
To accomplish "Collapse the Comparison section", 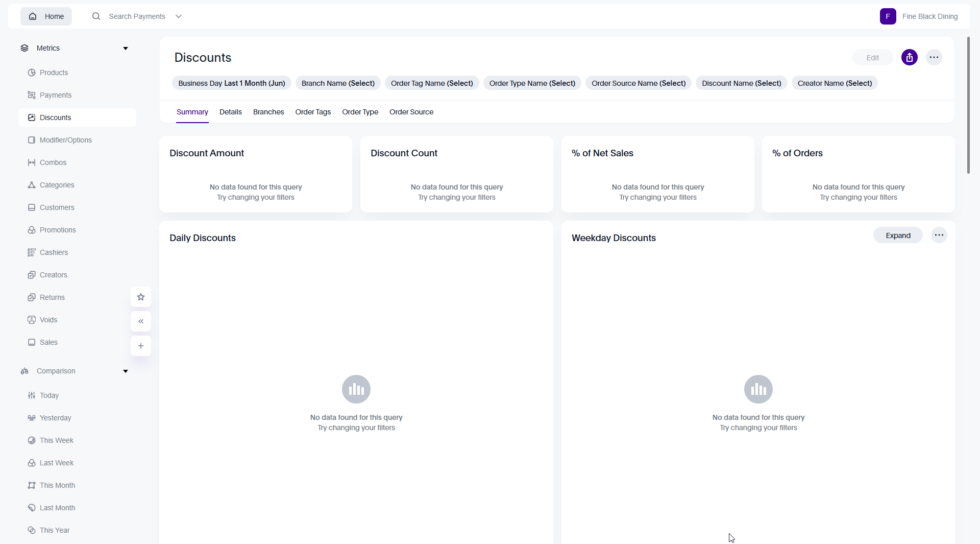I will point(125,371).
